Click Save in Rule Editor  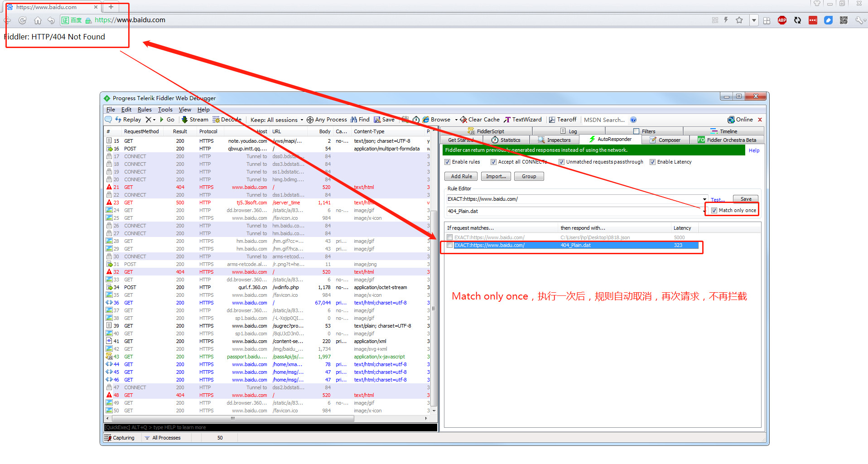[x=746, y=199]
